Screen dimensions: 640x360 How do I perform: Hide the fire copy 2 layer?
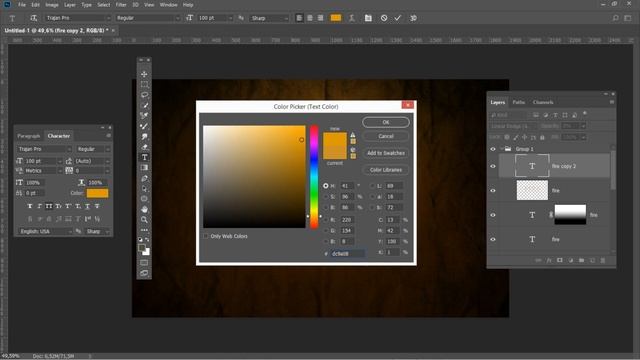click(493, 166)
